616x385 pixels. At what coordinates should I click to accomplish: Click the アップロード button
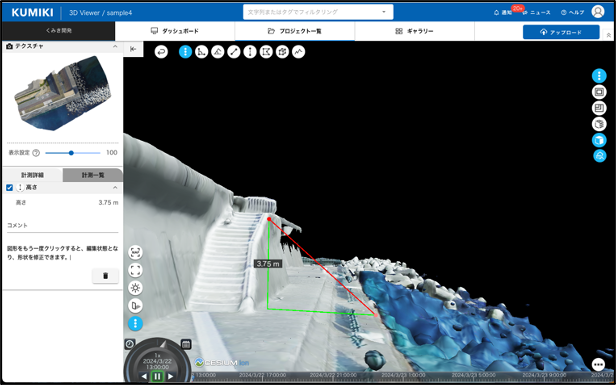(561, 32)
